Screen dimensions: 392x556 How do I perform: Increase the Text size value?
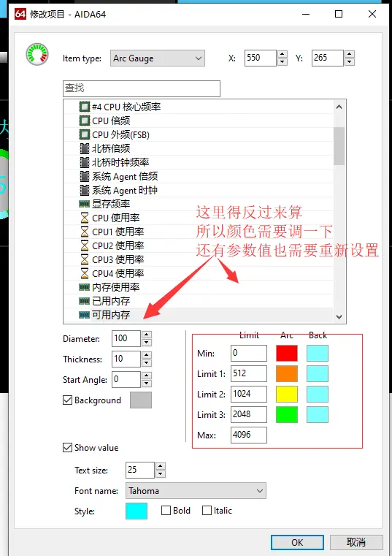[x=160, y=466]
